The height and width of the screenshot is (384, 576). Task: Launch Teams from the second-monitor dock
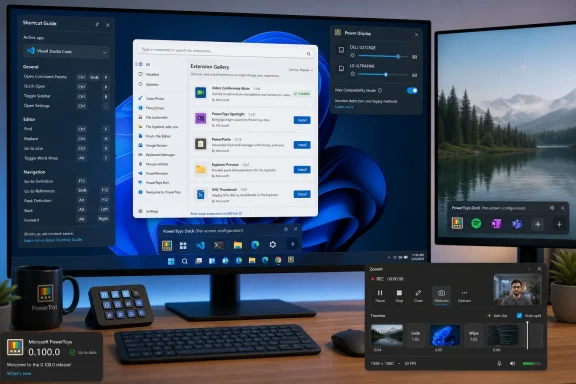(517, 224)
